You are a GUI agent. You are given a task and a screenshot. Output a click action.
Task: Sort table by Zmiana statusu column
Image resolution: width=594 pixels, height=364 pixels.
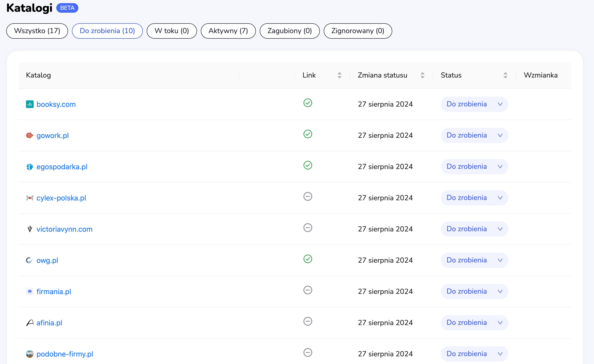[x=422, y=75]
